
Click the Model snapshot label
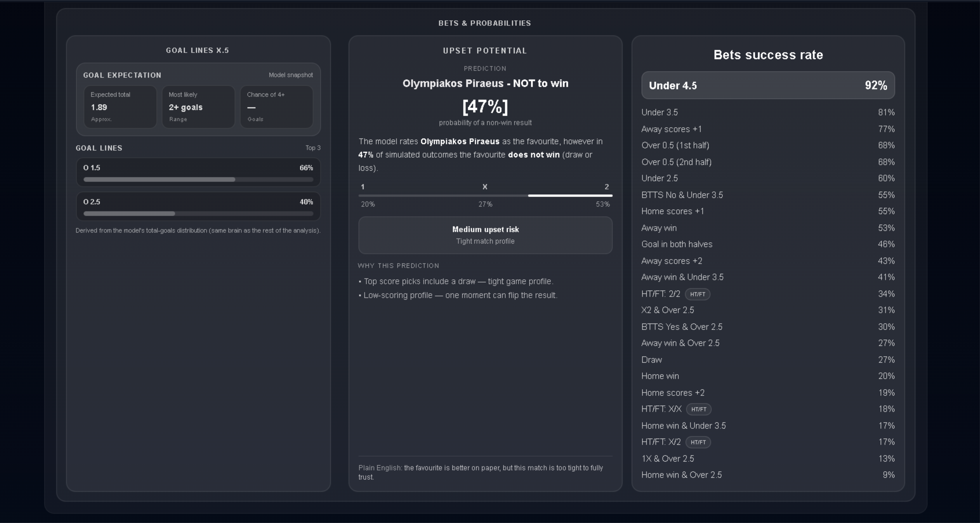[x=291, y=75]
